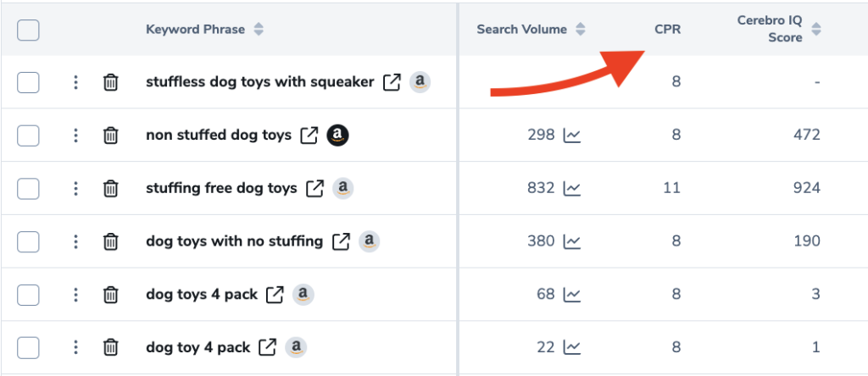
Task: Show search volume trend chart for 832
Action: 572,189
